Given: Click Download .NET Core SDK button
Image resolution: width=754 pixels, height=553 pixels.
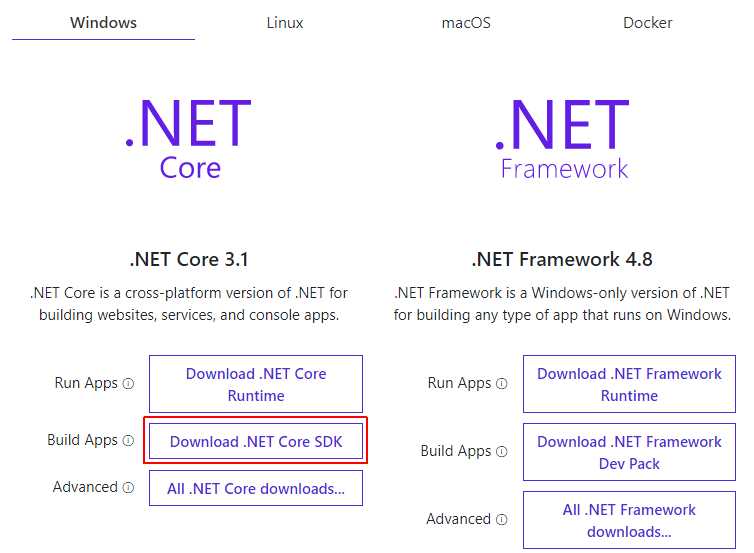Looking at the screenshot, I should click(256, 441).
